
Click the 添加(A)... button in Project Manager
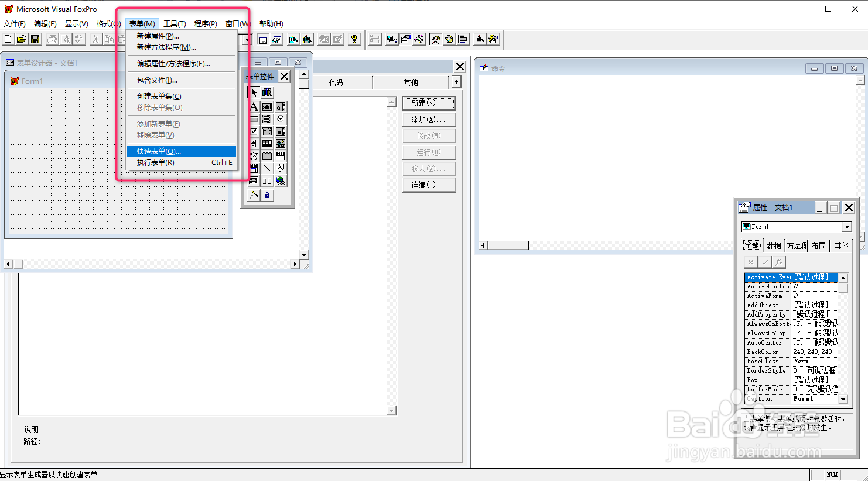pos(429,120)
